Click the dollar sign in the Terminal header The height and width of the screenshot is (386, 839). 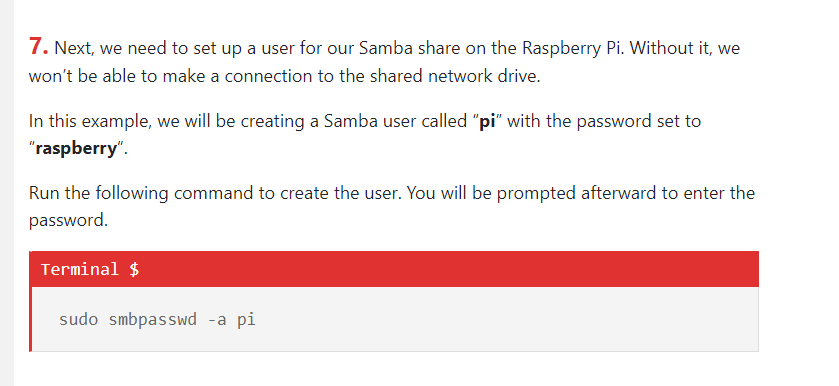click(134, 269)
